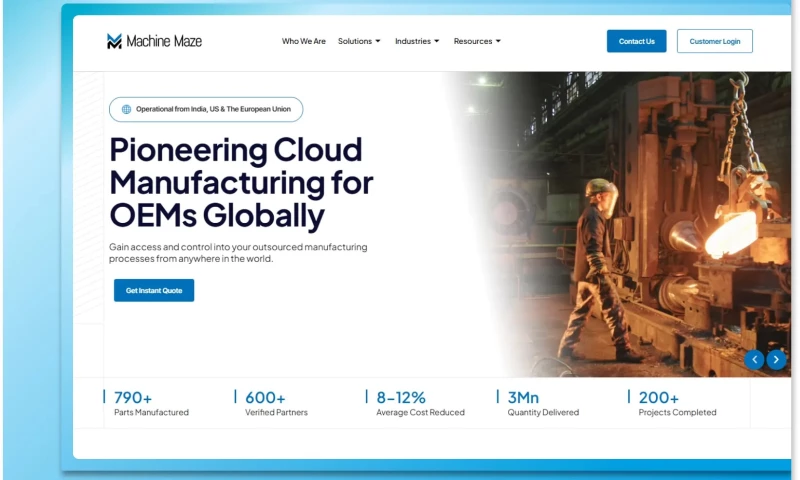This screenshot has width=800, height=480.
Task: Click the Machine Maze logo icon
Action: click(114, 41)
